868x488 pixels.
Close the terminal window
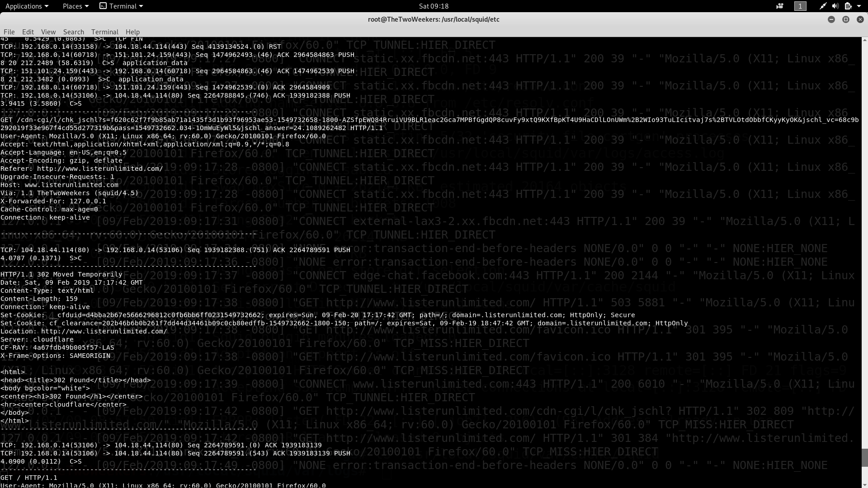(x=860, y=19)
